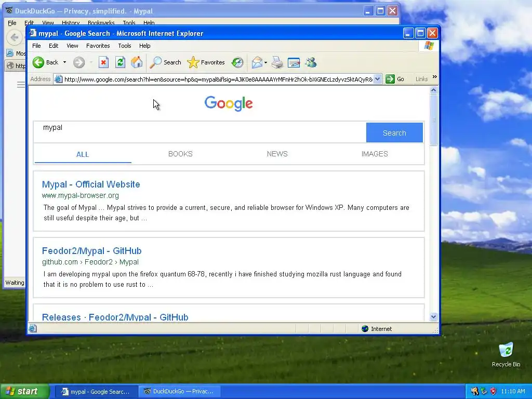
Task: Click the blue Search button
Action: (394, 132)
